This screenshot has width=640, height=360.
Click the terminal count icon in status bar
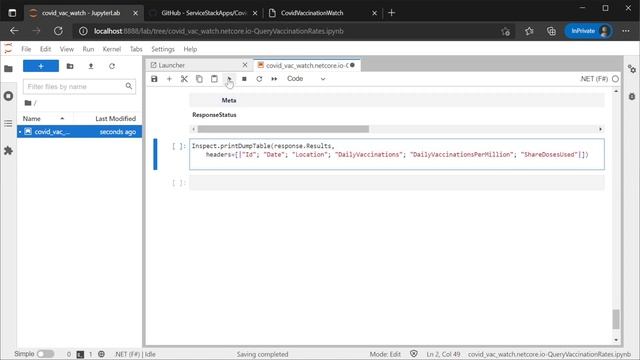click(80, 354)
